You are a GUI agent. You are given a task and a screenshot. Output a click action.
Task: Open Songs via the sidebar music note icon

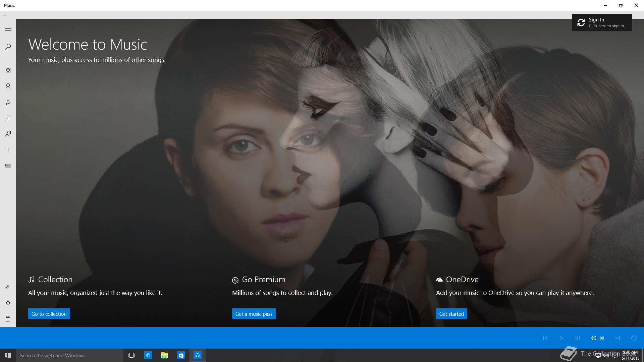[8, 102]
